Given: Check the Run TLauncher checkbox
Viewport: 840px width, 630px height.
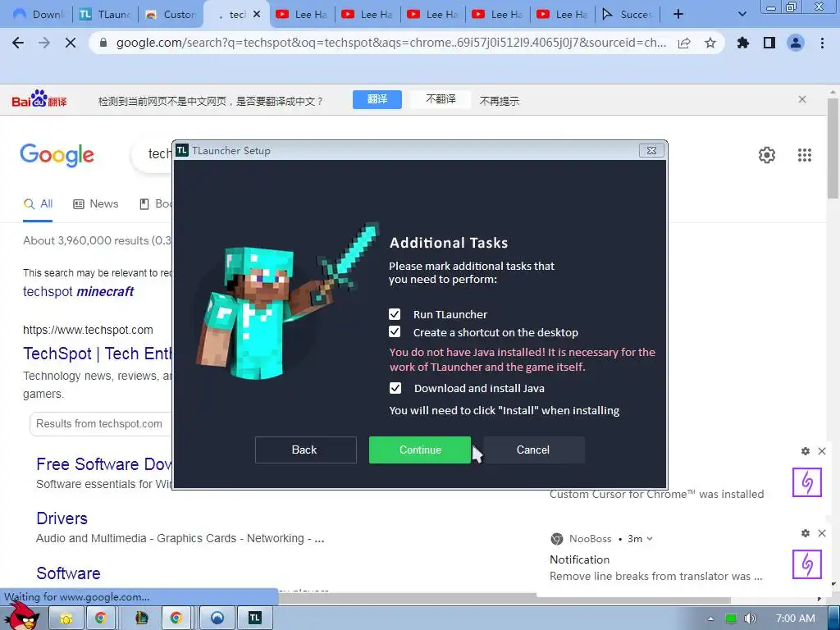Looking at the screenshot, I should click(395, 314).
